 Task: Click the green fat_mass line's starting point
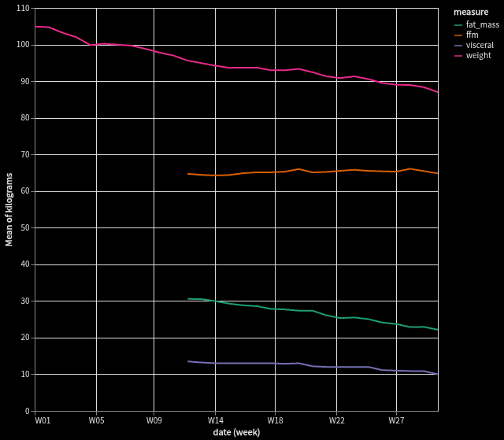pos(188,299)
